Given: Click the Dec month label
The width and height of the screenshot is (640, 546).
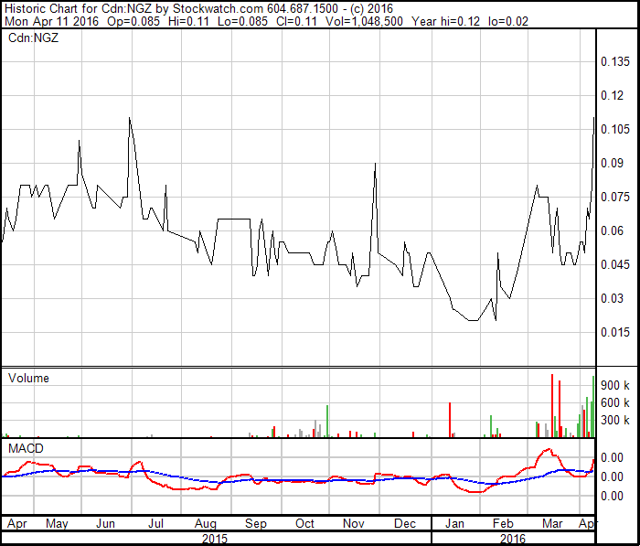Looking at the screenshot, I should (x=405, y=524).
